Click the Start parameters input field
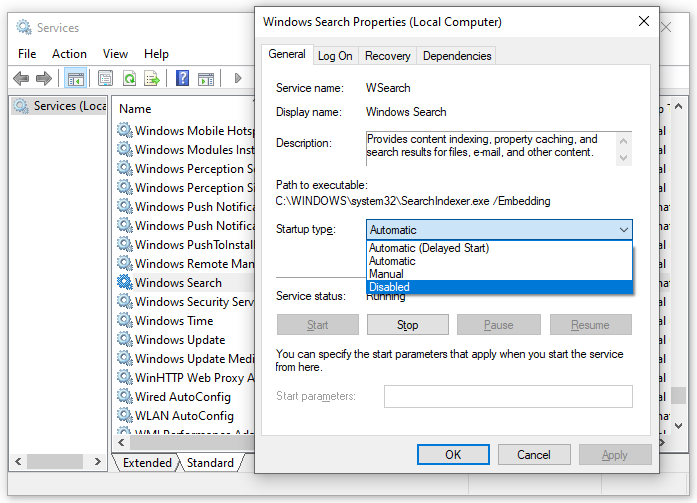This screenshot has height=503, width=697. tap(508, 396)
